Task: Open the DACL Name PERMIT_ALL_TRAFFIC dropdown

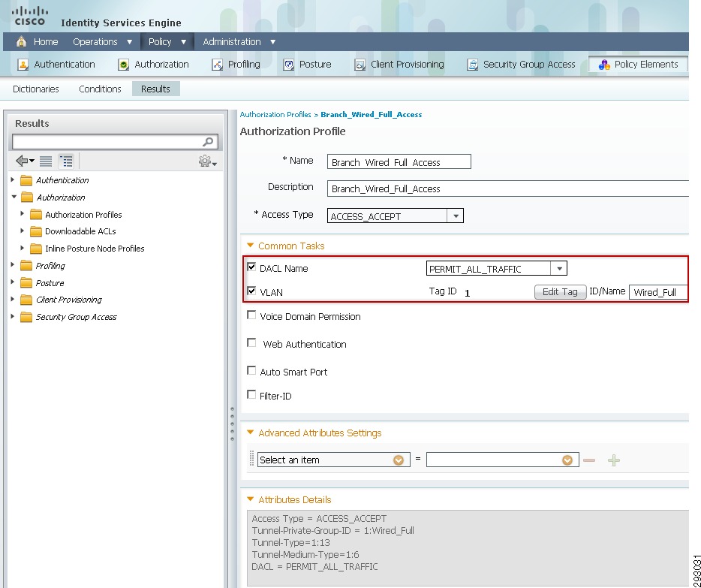Action: [559, 269]
